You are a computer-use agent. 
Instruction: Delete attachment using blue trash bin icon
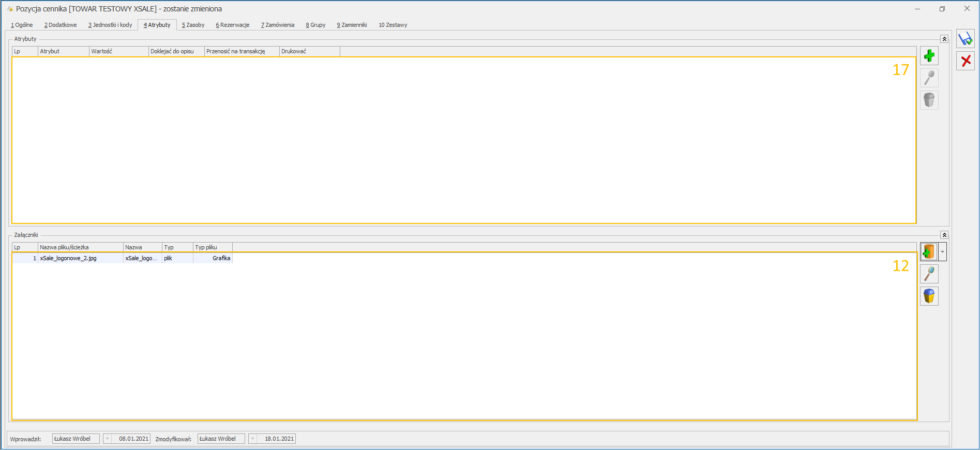(x=929, y=296)
